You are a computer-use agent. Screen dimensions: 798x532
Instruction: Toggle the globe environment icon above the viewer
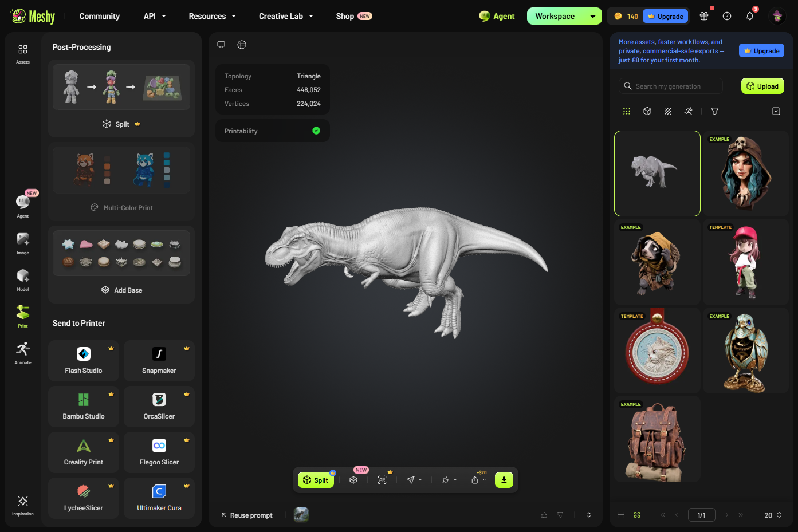click(x=242, y=45)
